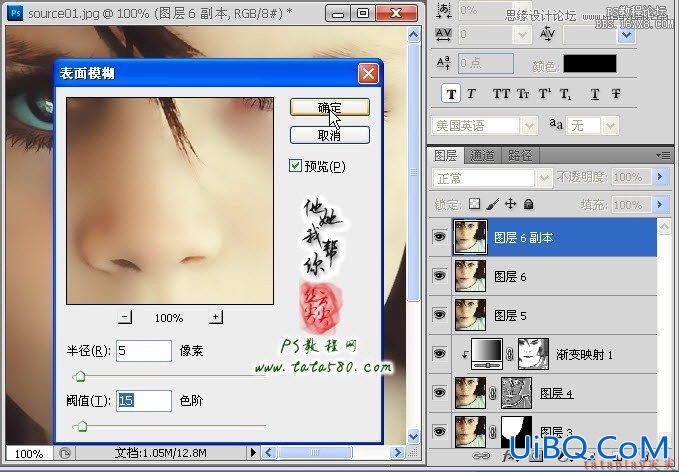Click the lock all icon
679x472 pixels.
[528, 204]
